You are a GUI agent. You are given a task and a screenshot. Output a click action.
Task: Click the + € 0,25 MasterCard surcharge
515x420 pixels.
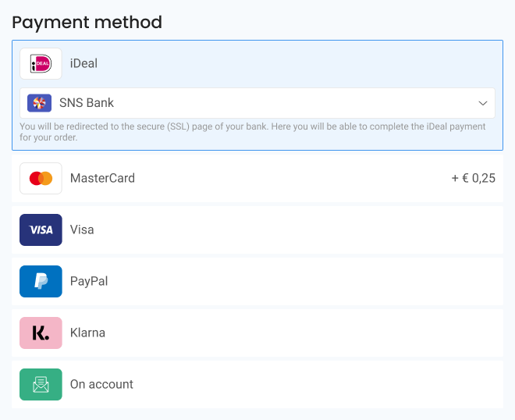pyautogui.click(x=473, y=178)
